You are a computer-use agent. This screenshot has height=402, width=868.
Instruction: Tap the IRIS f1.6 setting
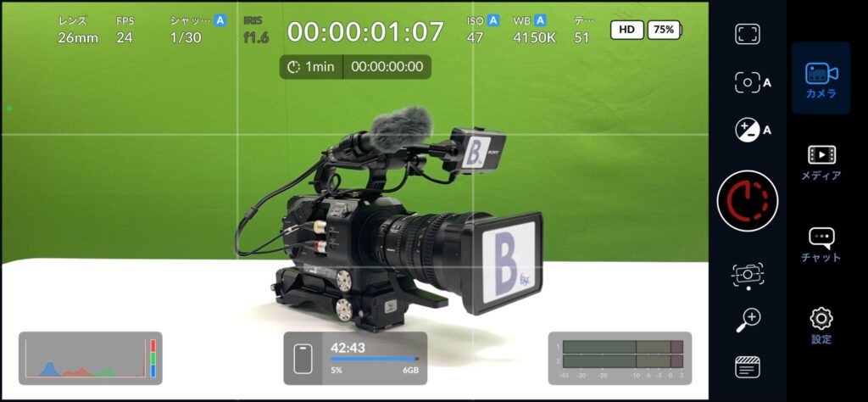click(x=256, y=30)
